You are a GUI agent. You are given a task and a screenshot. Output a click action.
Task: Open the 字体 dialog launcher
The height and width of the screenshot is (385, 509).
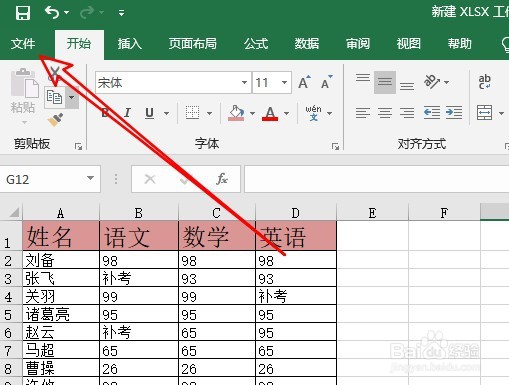336,146
